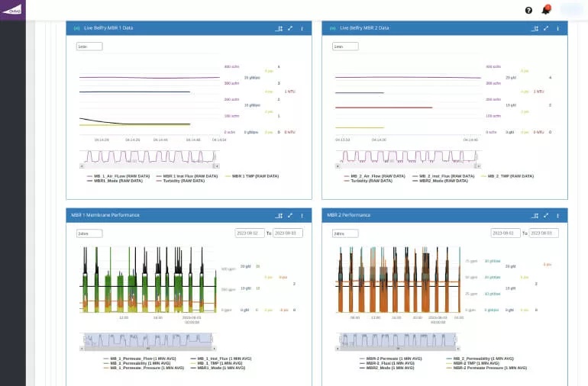
Task: Toggle MB_2_Inst_Flux (RAW DATA) legend series
Action: point(444,176)
